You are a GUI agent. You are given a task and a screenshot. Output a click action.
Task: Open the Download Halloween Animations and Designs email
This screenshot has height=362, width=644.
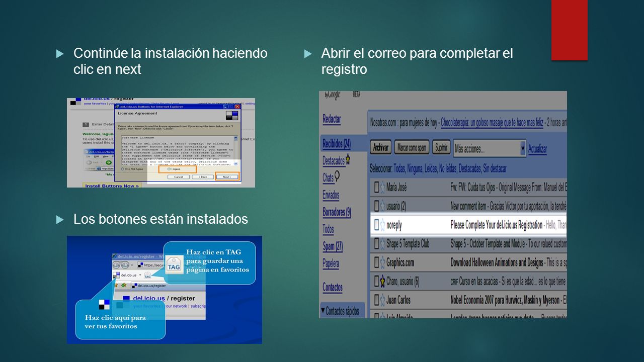click(497, 262)
